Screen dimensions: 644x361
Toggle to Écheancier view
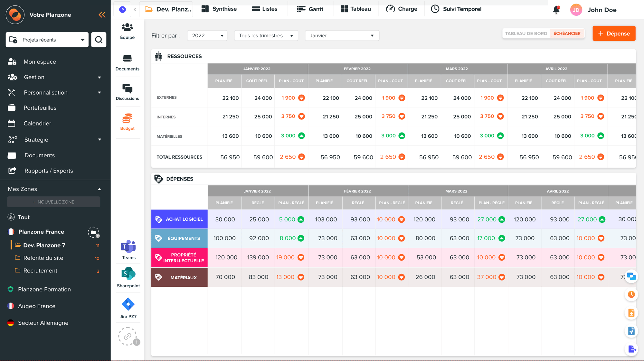tap(567, 33)
